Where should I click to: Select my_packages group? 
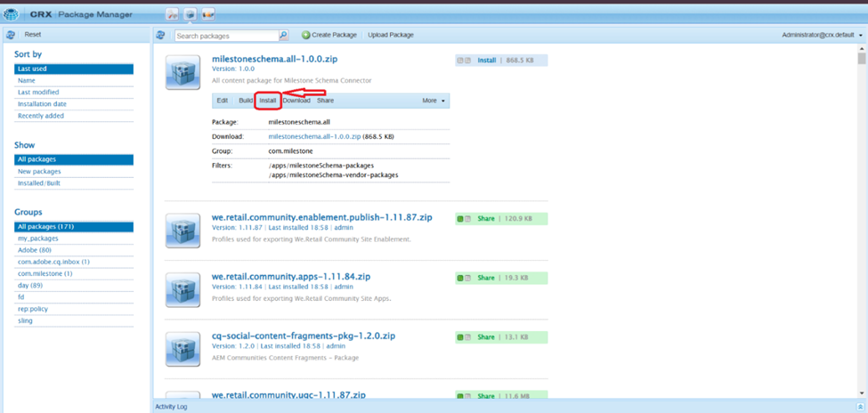coord(74,239)
